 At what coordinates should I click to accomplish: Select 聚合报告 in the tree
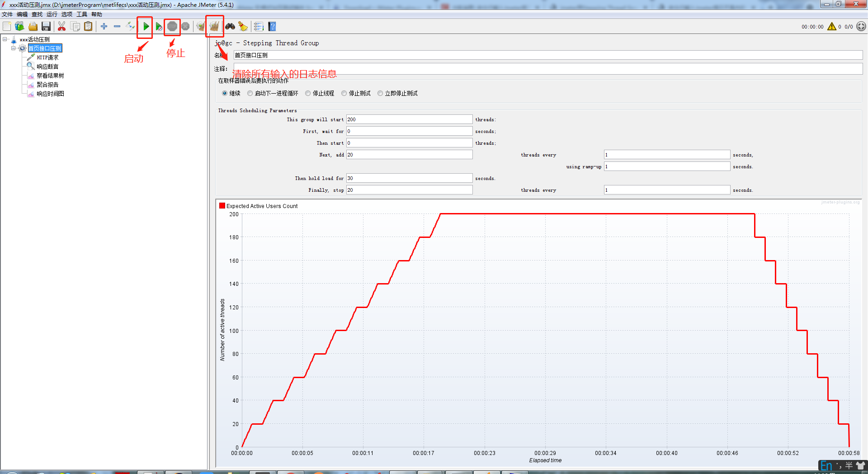click(47, 85)
